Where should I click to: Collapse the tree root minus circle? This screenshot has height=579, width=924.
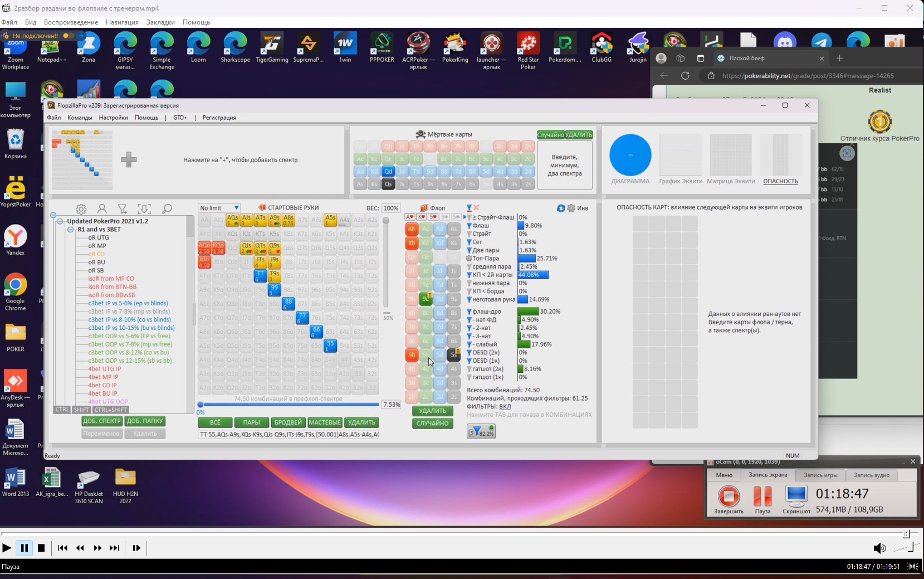[53, 215]
